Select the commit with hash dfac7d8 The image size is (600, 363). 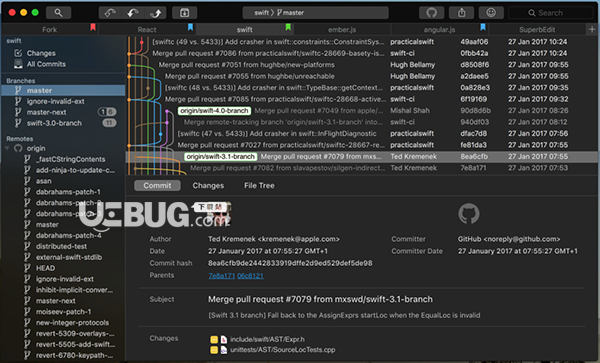pos(362,133)
